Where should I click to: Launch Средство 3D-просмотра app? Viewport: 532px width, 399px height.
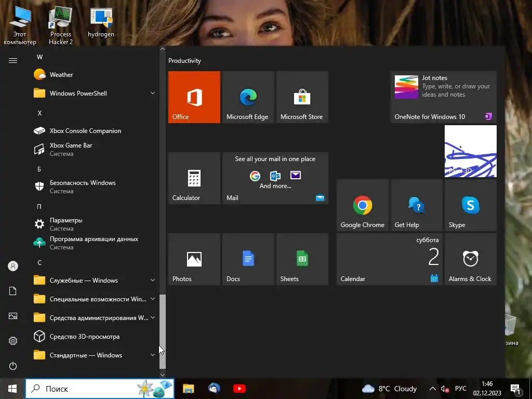click(x=95, y=337)
